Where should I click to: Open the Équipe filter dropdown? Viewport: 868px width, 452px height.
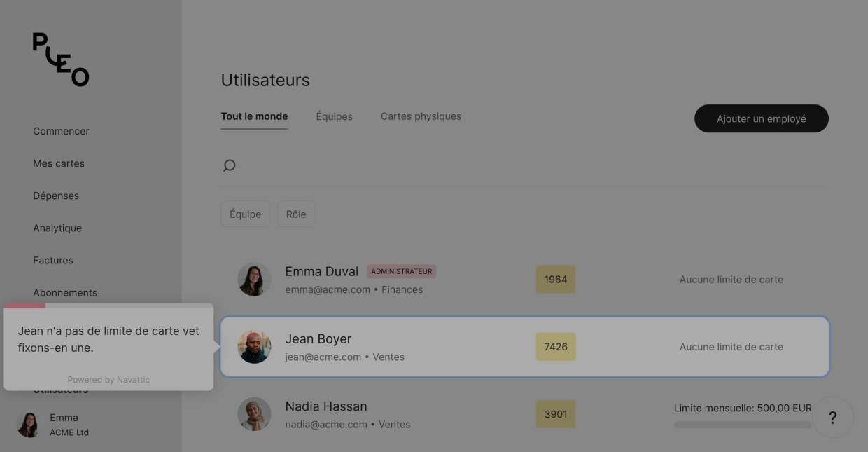[x=245, y=214]
